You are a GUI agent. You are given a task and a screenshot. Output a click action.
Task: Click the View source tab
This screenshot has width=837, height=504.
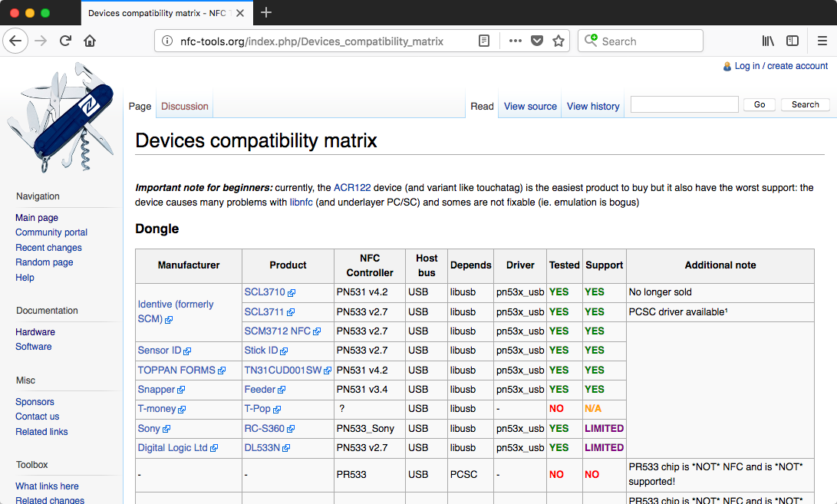[530, 107]
